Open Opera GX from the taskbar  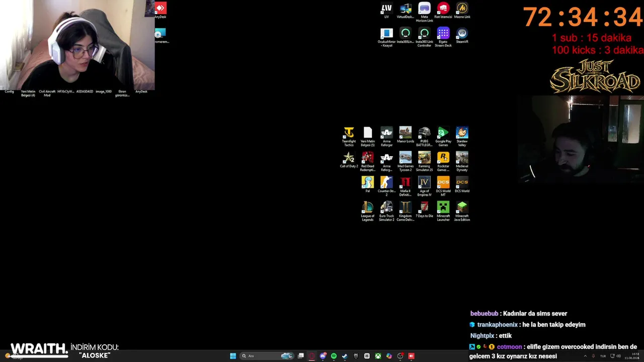pos(311,356)
